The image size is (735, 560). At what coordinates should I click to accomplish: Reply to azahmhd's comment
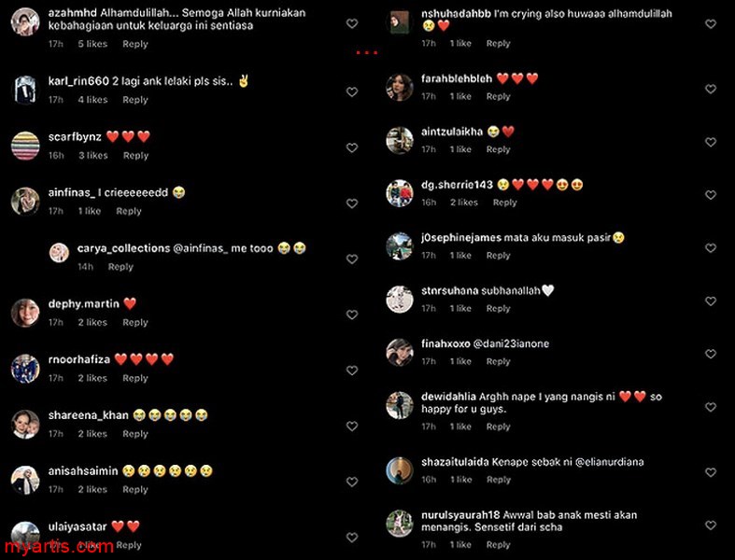coord(135,44)
